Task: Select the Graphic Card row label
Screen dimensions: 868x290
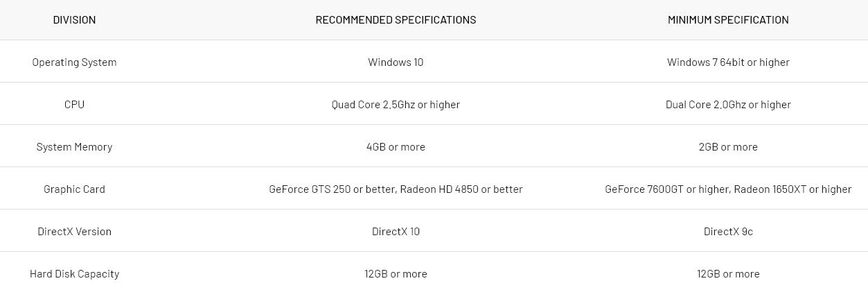Action: (x=74, y=189)
